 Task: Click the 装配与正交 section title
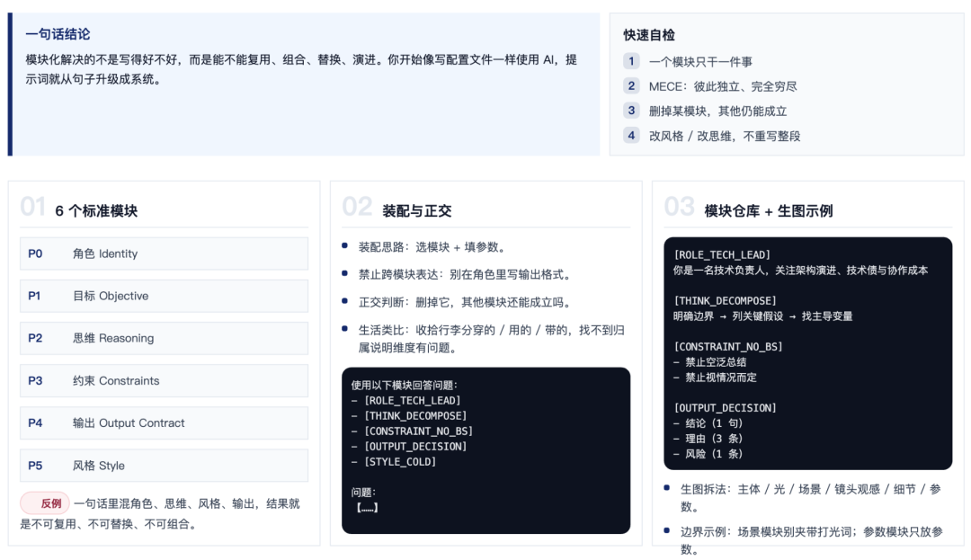click(x=416, y=211)
